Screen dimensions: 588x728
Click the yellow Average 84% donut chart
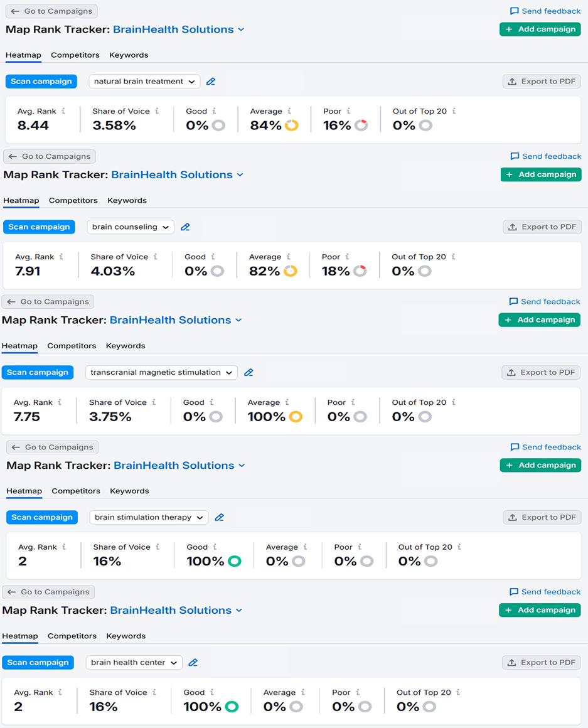pyautogui.click(x=291, y=126)
